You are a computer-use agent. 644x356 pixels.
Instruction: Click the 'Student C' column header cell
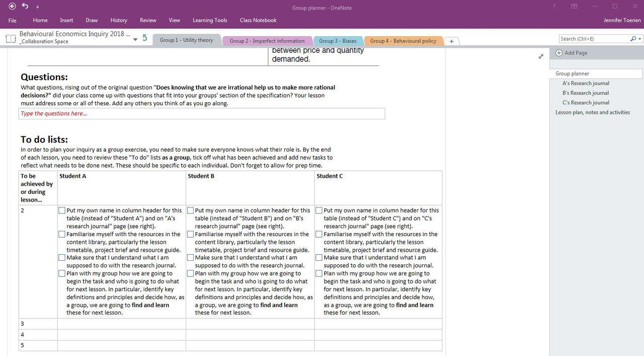(378, 188)
